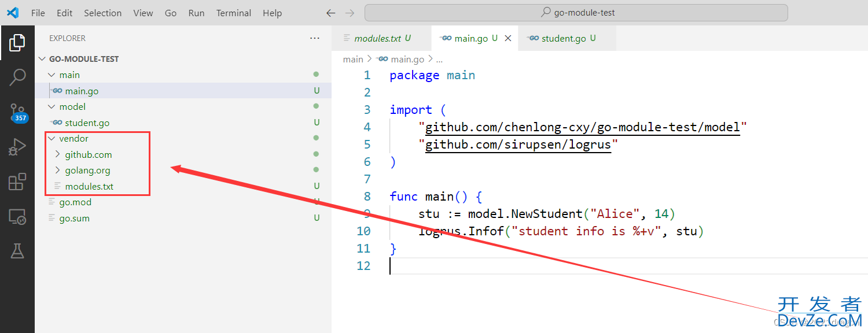This screenshot has height=333, width=868.
Task: Follow the go-module-test/model import link
Action: click(x=582, y=127)
